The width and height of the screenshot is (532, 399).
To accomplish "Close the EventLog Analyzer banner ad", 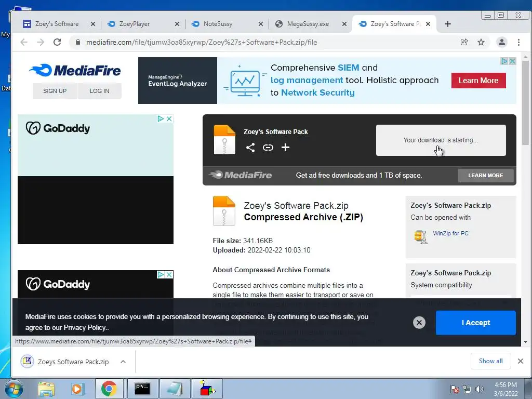I will (x=512, y=61).
